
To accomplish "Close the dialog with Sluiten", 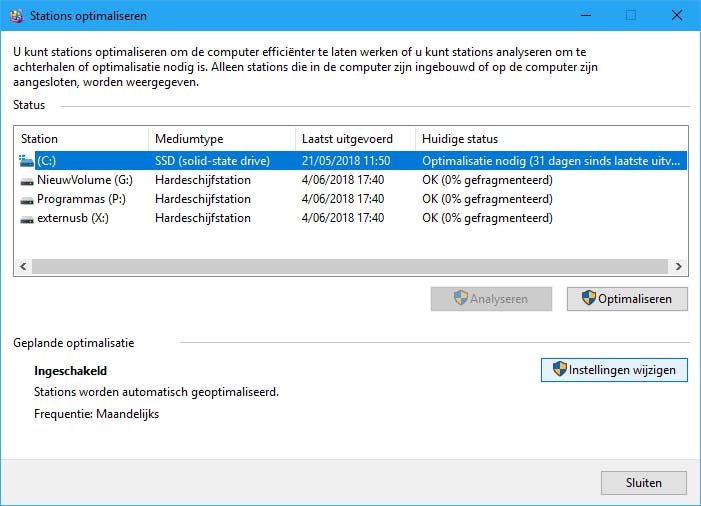I will click(644, 483).
